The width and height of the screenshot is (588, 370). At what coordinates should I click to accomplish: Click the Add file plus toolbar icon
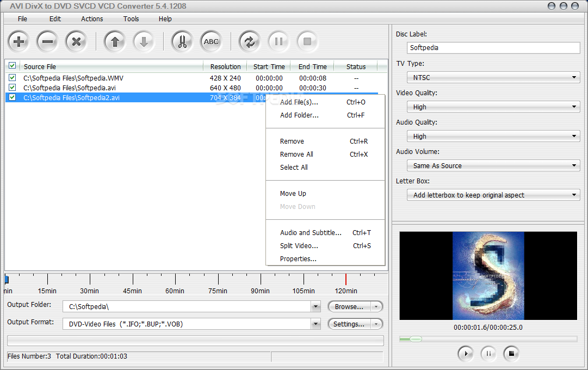point(18,41)
